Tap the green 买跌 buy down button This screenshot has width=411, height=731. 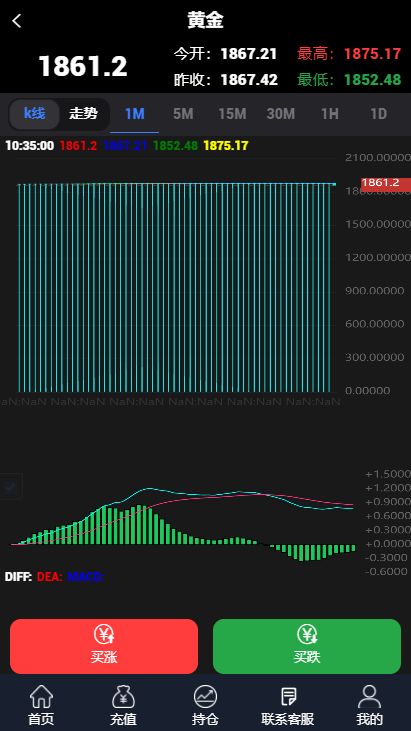[307, 646]
